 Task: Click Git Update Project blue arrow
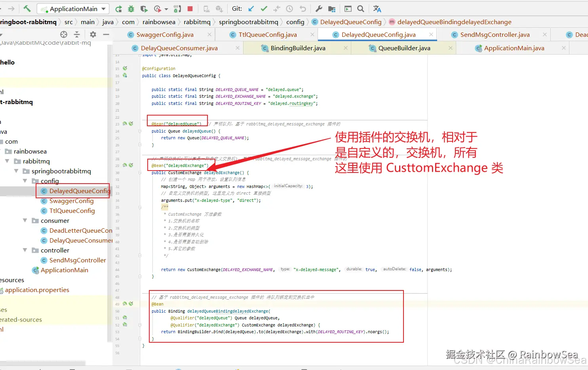tap(251, 9)
